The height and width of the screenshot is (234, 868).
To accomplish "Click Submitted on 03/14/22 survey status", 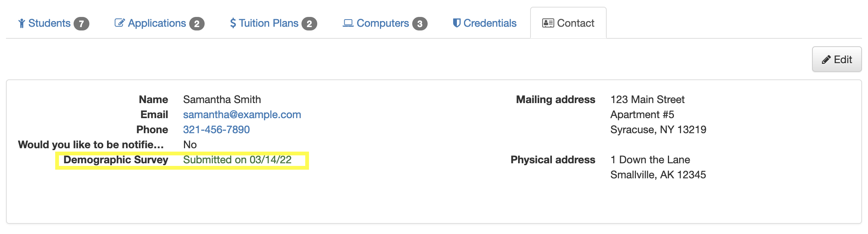I will 237,160.
